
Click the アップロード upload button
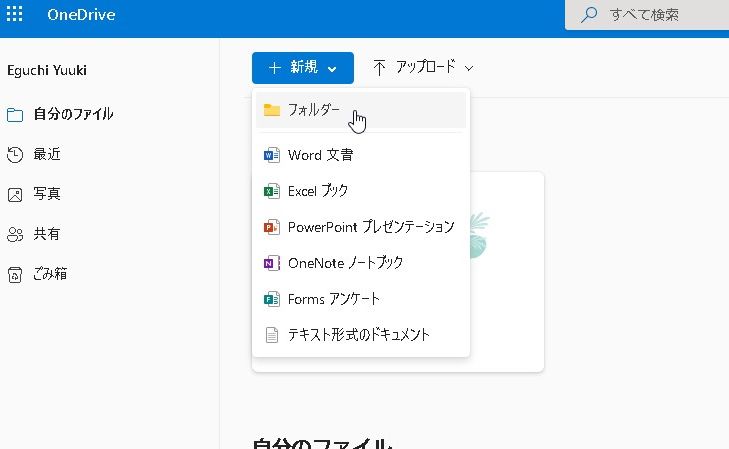tap(423, 68)
